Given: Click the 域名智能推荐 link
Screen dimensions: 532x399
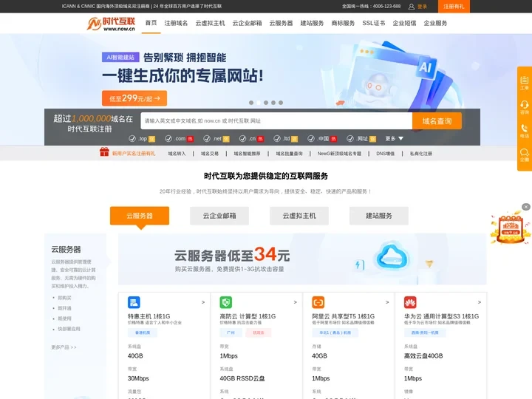Looking at the screenshot, I should 247,154.
